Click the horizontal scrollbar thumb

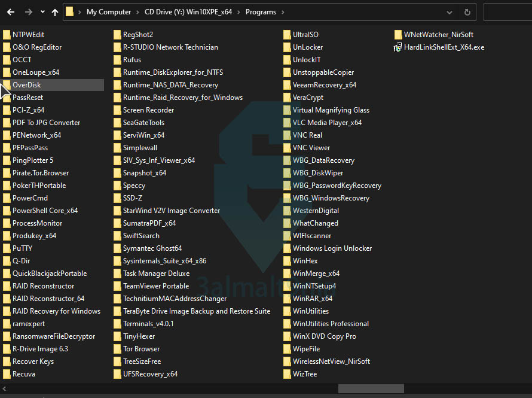pos(371,388)
